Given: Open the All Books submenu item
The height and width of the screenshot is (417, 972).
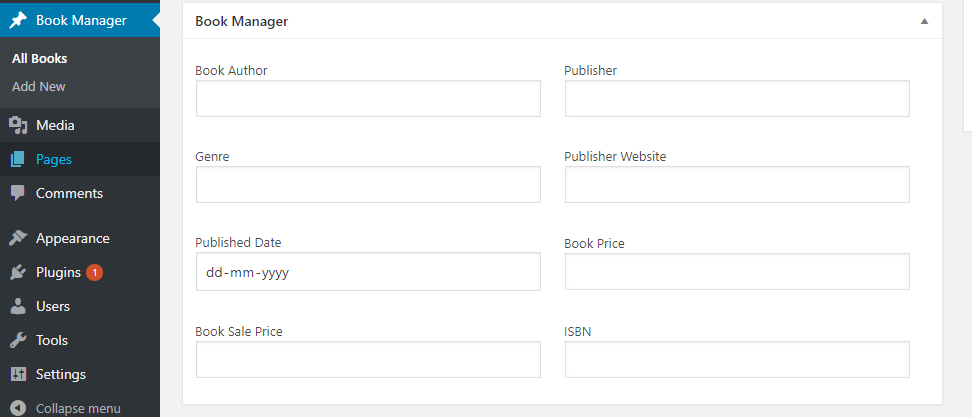Looking at the screenshot, I should coord(40,59).
